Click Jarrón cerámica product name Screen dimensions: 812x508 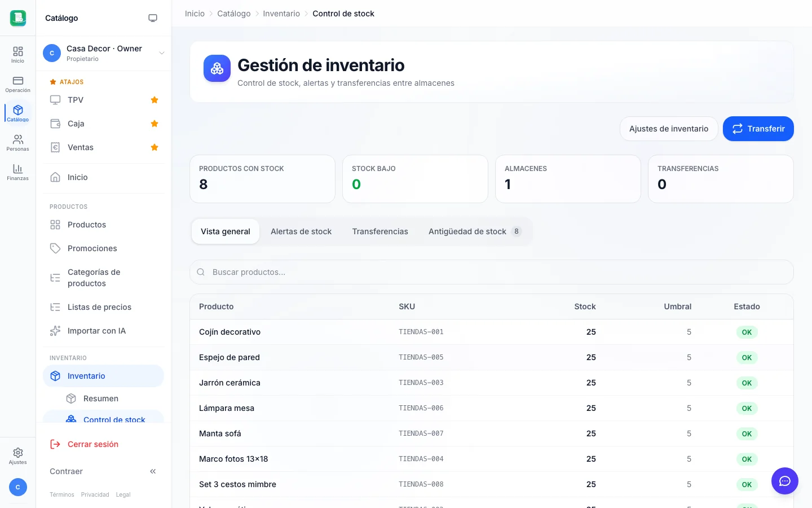click(x=230, y=383)
